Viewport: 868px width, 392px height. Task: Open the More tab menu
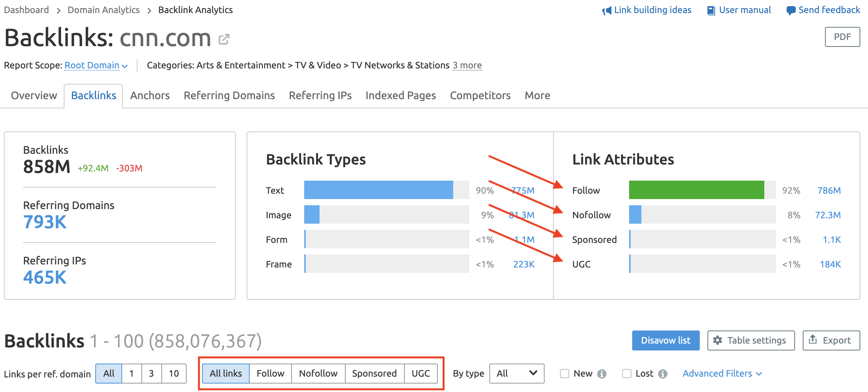pos(537,95)
